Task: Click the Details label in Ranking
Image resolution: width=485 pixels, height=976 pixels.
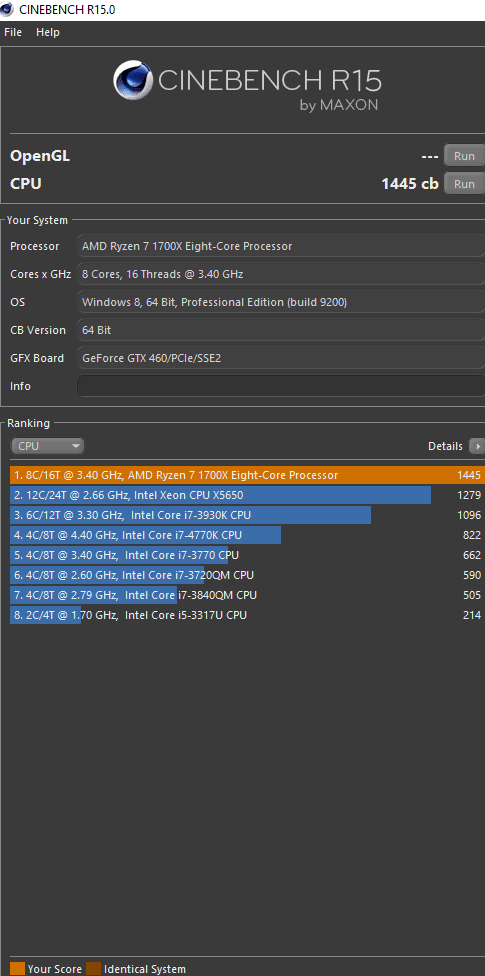Action: coord(445,446)
